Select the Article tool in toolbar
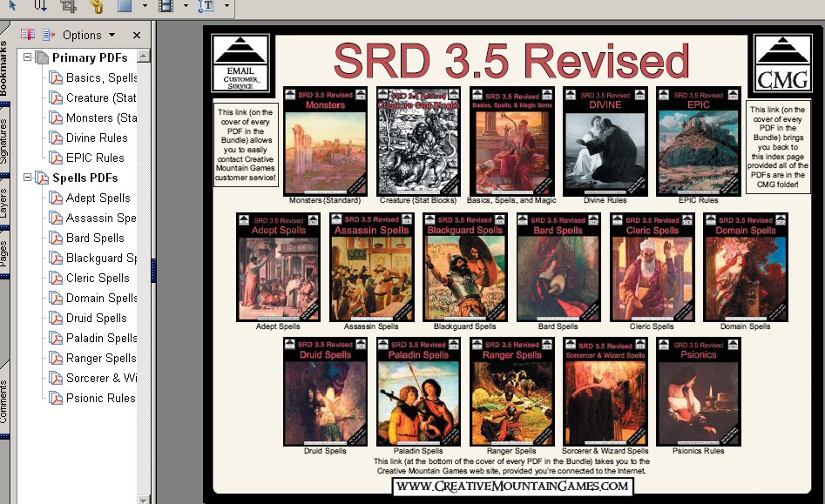Image resolution: width=825 pixels, height=504 pixels. pos(41,5)
